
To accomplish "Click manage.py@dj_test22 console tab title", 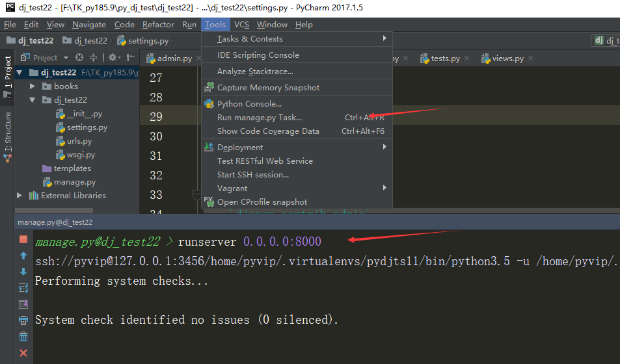I will pos(55,222).
